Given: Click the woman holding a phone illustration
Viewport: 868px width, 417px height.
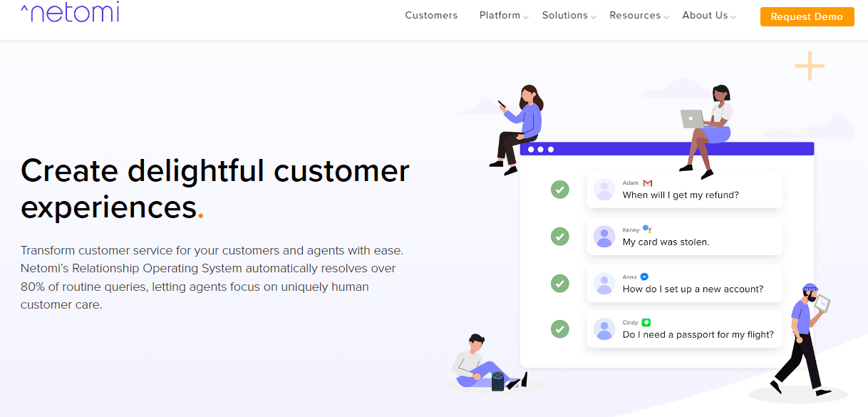Looking at the screenshot, I should pyautogui.click(x=519, y=130).
